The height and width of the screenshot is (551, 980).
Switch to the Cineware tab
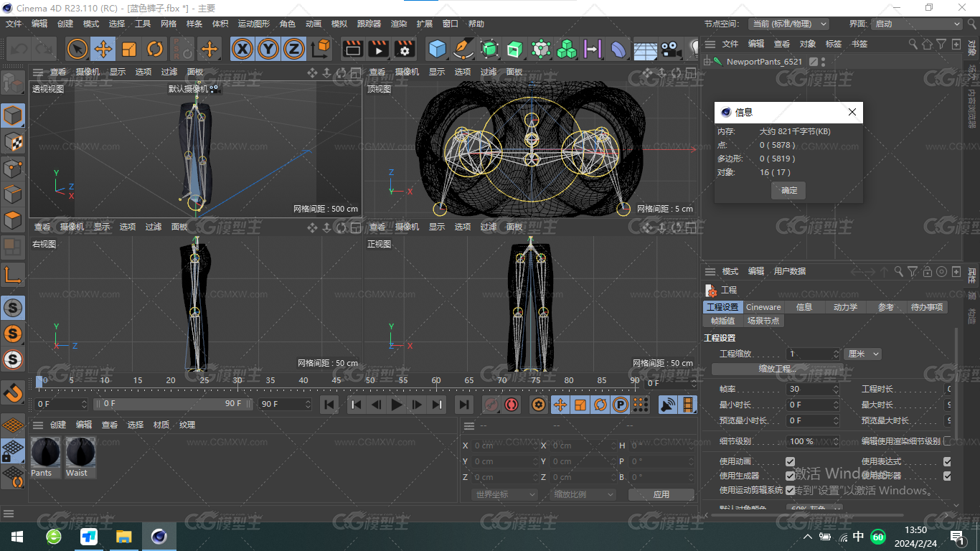[763, 307]
